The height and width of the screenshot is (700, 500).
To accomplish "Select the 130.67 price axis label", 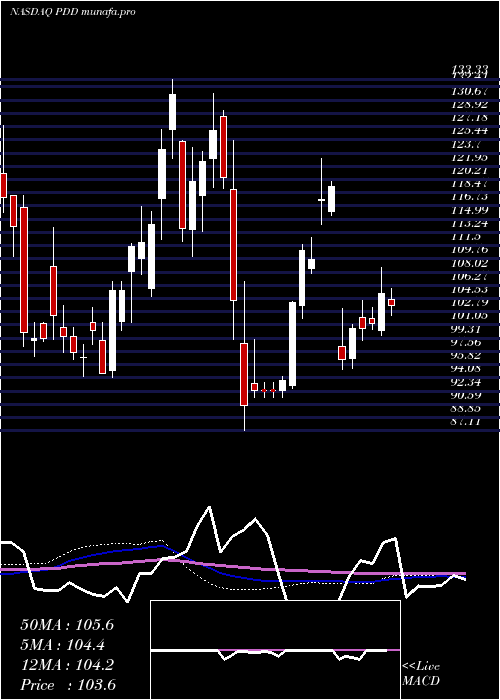I will coord(470,92).
